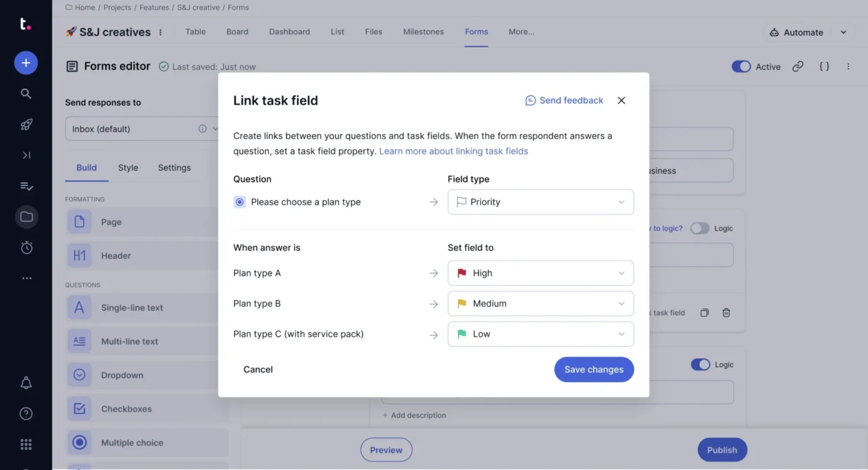Click the Save changes button
The width and height of the screenshot is (868, 470).
click(x=594, y=370)
